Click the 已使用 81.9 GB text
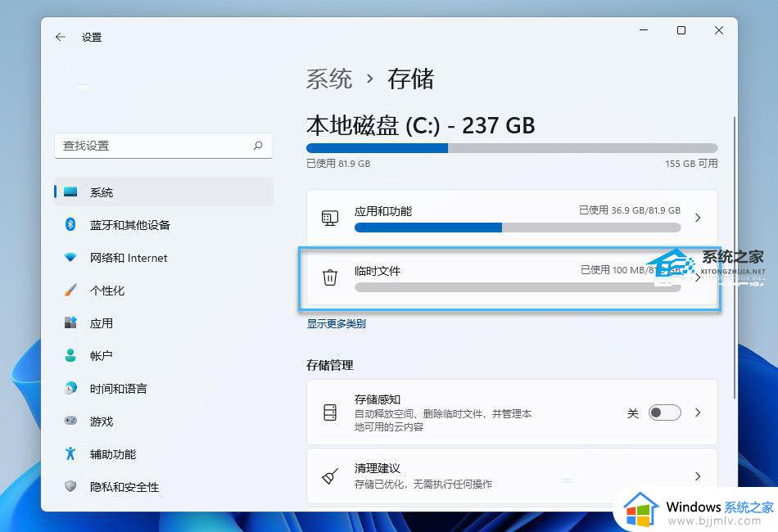 pyautogui.click(x=338, y=164)
